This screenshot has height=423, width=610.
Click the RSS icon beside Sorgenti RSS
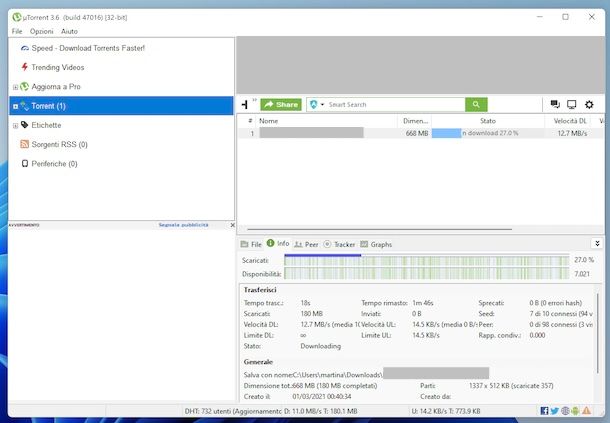25,144
